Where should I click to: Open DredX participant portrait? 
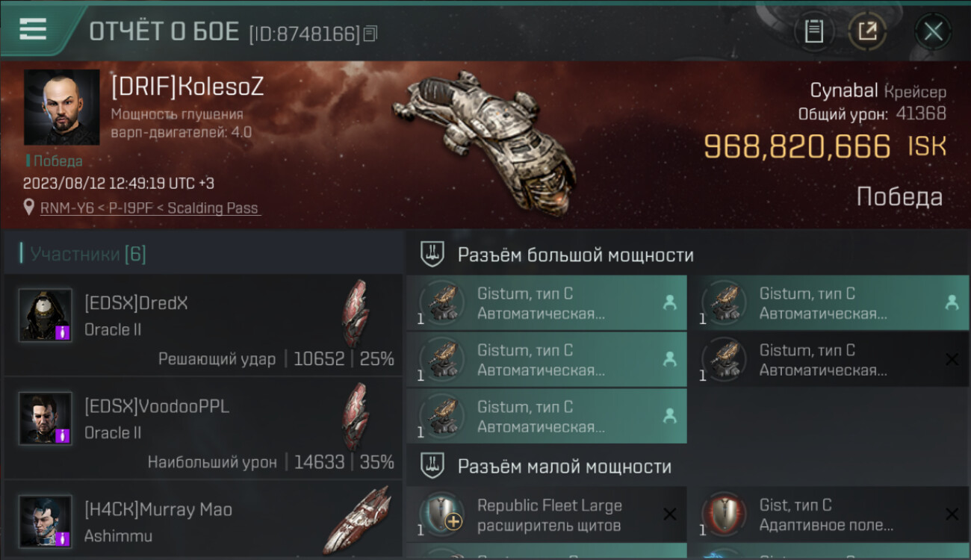46,315
